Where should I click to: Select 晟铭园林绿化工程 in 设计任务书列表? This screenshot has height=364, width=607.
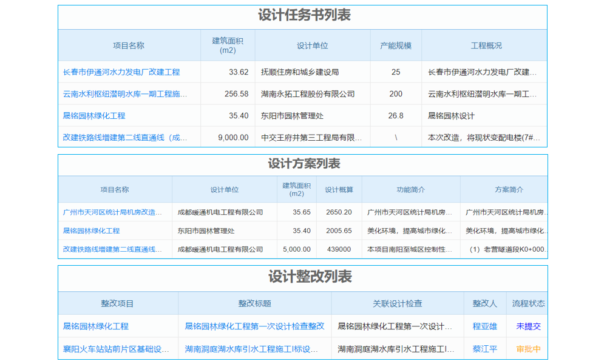tap(95, 115)
